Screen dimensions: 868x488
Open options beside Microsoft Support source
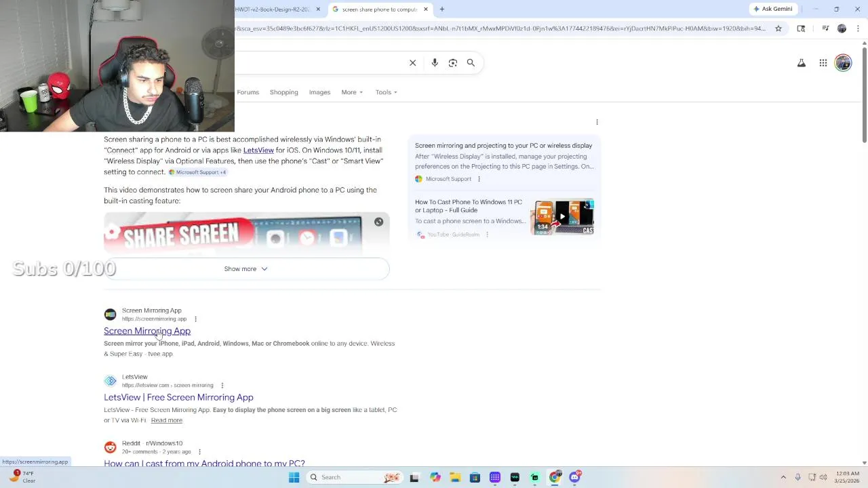pos(479,179)
